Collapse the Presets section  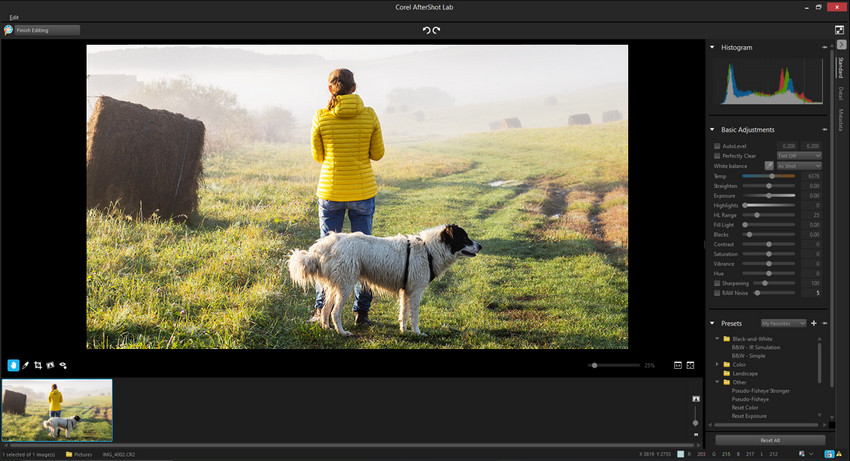click(712, 323)
